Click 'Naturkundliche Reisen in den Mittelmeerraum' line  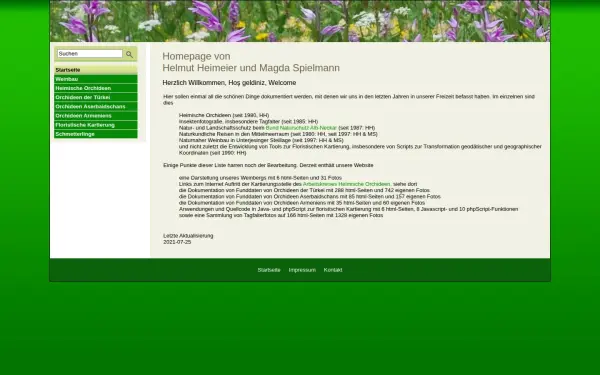click(278, 134)
